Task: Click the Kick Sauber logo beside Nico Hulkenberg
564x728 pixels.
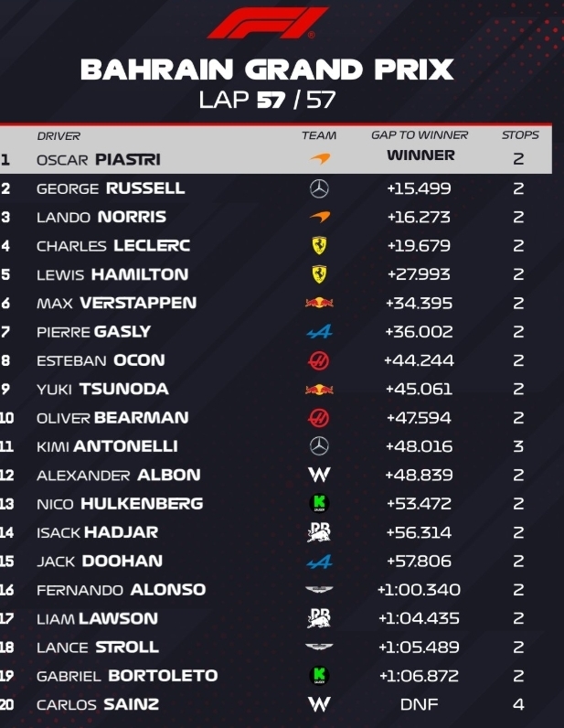Action: point(319,503)
